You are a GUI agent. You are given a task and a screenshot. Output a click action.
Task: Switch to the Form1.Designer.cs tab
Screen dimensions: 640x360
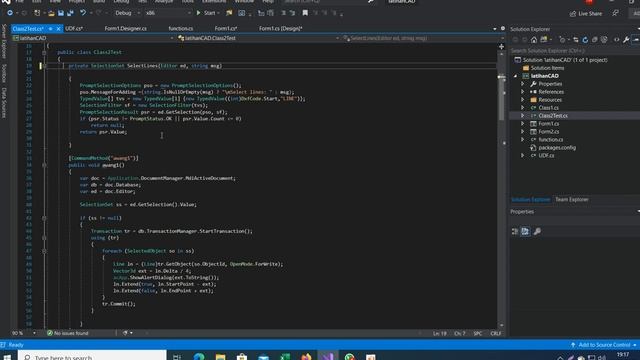[x=125, y=29]
